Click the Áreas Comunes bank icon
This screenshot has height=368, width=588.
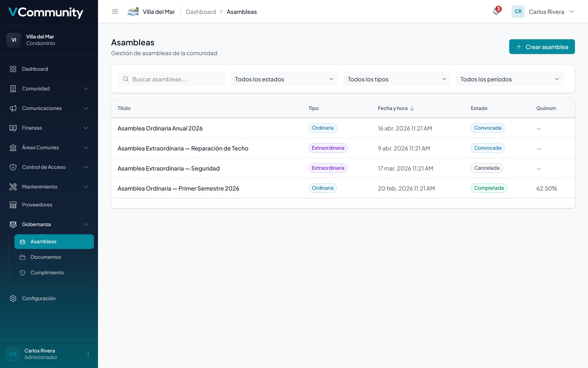pos(13,147)
